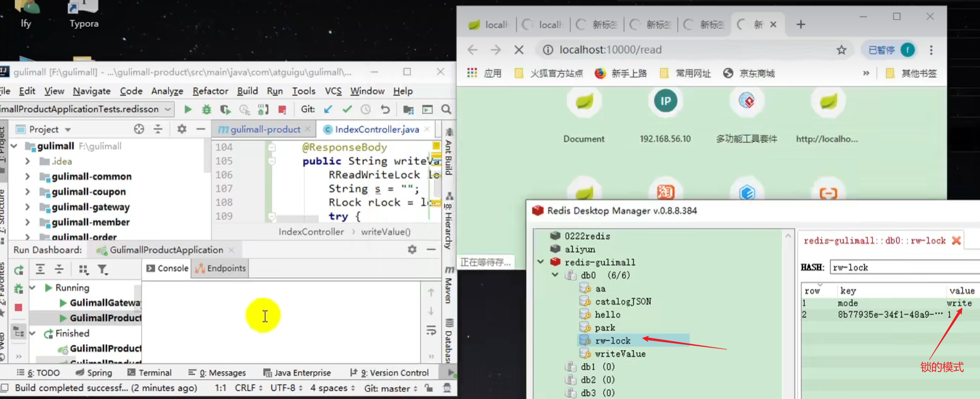This screenshot has height=399, width=980.
Task: Go back in Chrome browser
Action: (472, 50)
